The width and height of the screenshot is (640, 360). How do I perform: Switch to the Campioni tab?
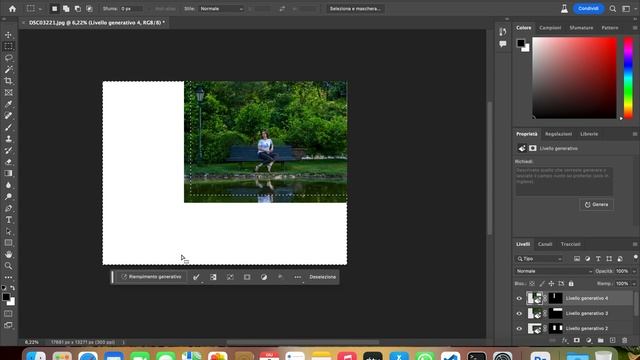pos(550,28)
